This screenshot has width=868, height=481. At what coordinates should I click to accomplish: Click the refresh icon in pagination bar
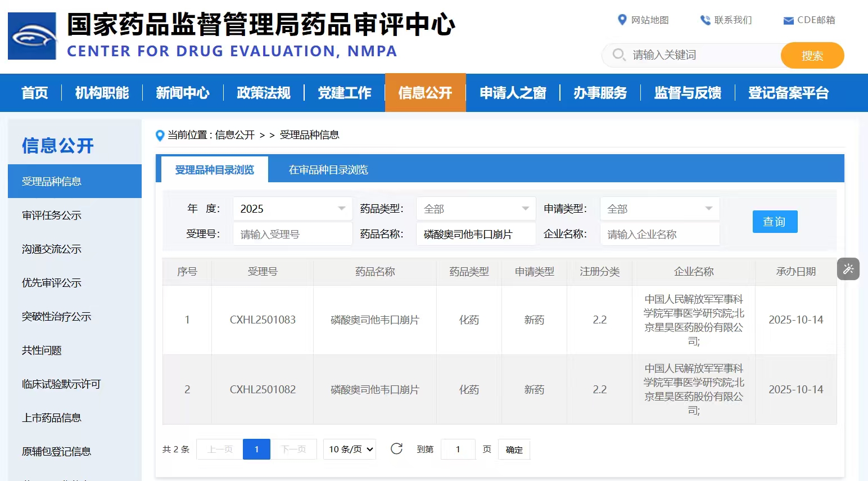396,448
